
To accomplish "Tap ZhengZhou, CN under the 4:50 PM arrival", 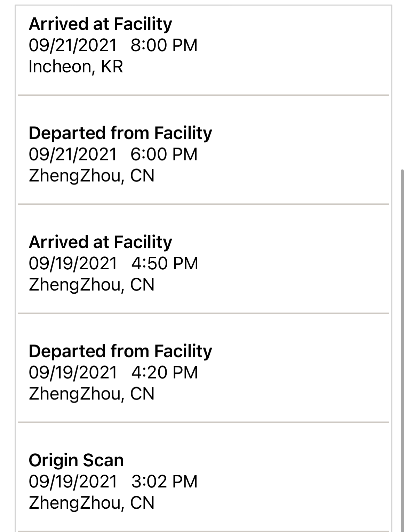I will coord(91,285).
